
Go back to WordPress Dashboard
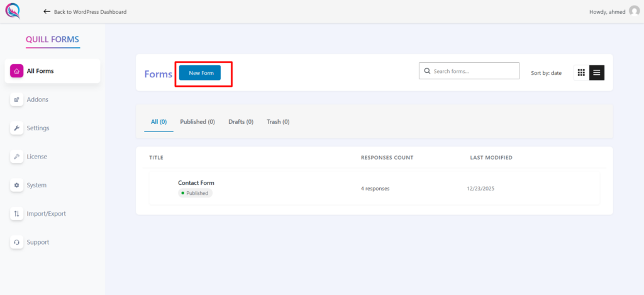click(84, 12)
